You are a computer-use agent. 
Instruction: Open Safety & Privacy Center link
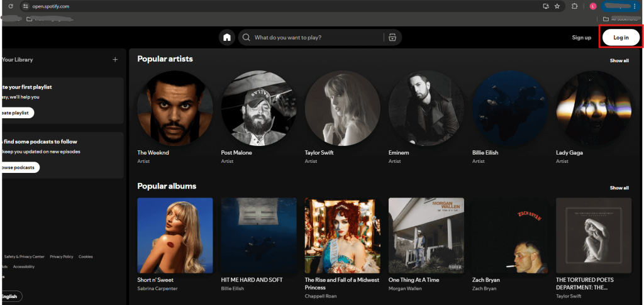(x=25, y=257)
